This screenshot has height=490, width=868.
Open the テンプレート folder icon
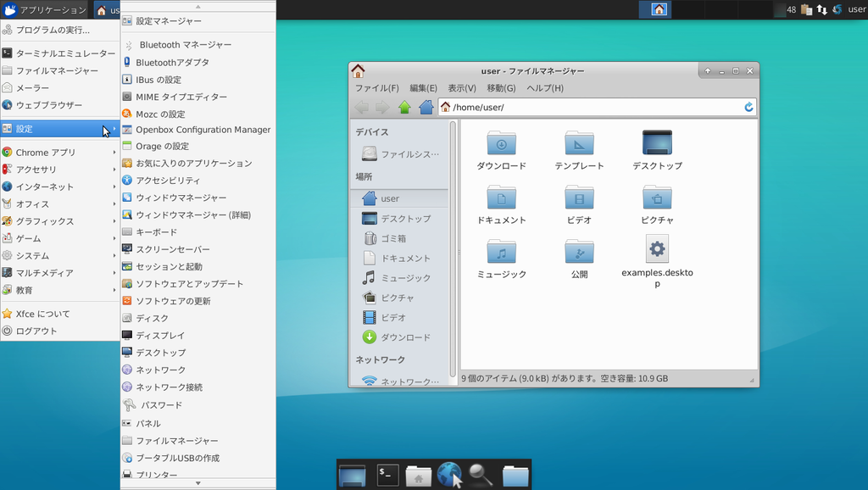[579, 143]
